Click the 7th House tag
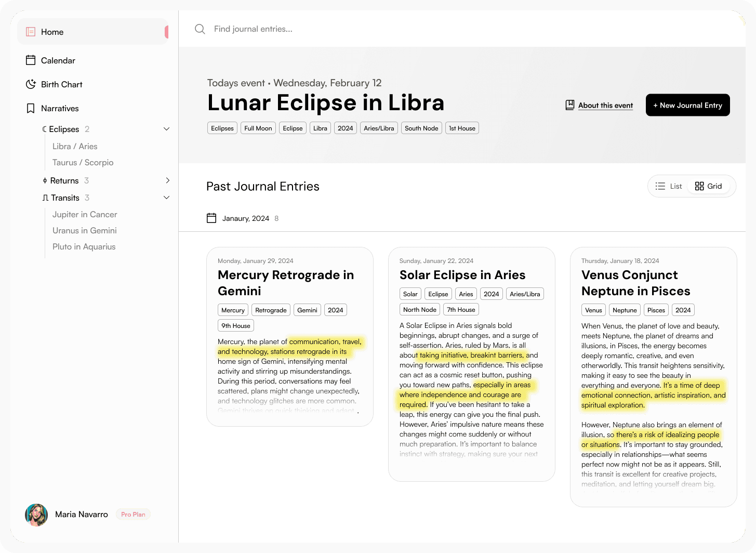This screenshot has width=756, height=553. (x=461, y=310)
